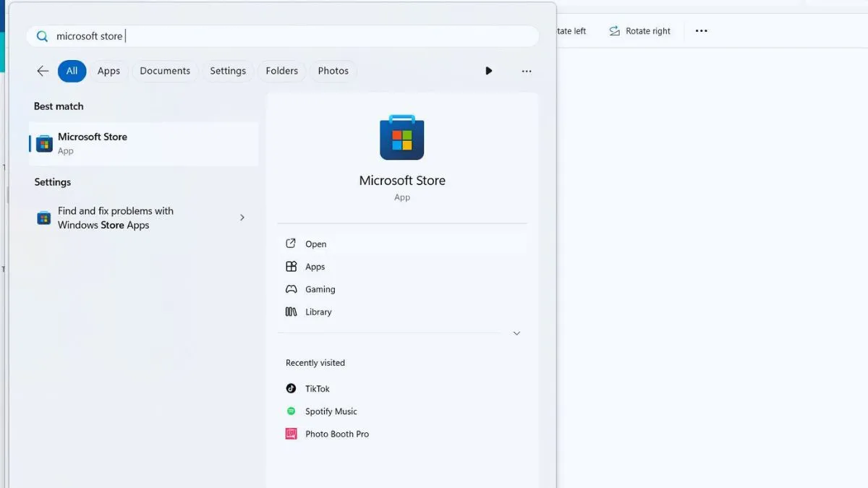Click the back arrow in search
Screen dimensions: 868x488
point(42,71)
